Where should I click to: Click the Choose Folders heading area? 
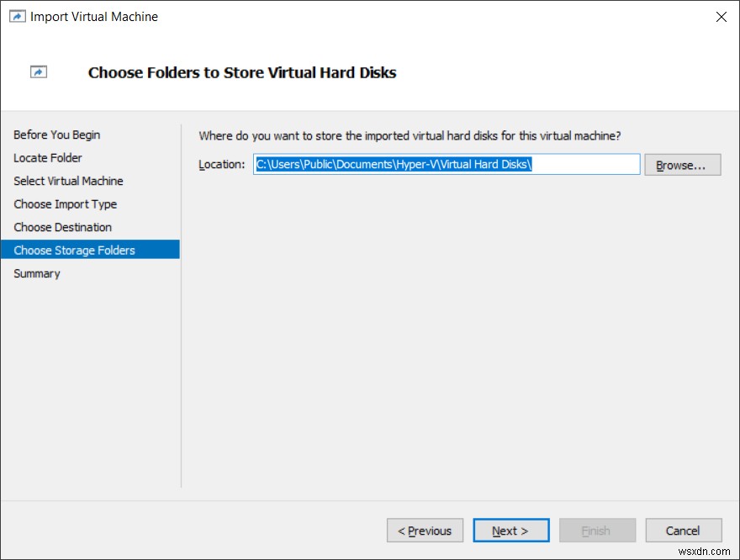tap(242, 72)
